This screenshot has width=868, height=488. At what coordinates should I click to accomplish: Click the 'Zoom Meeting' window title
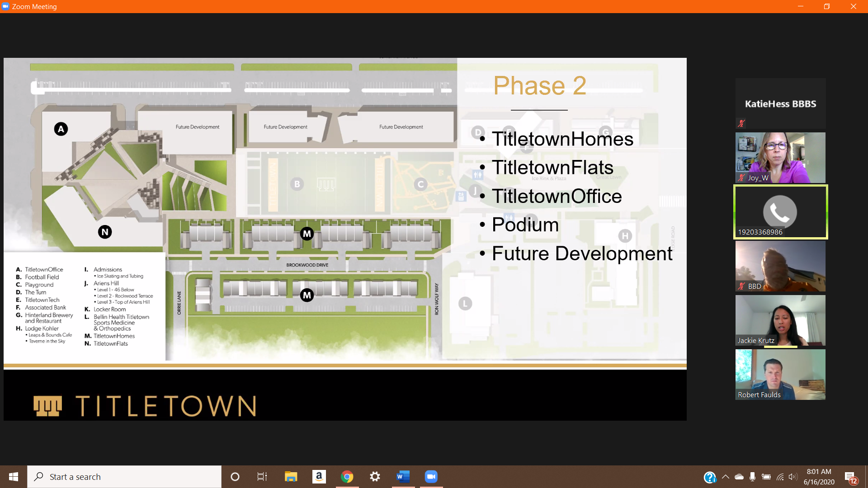34,7
